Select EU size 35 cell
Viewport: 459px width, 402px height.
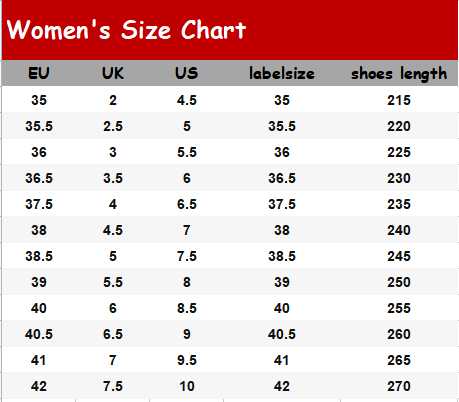[39, 100]
